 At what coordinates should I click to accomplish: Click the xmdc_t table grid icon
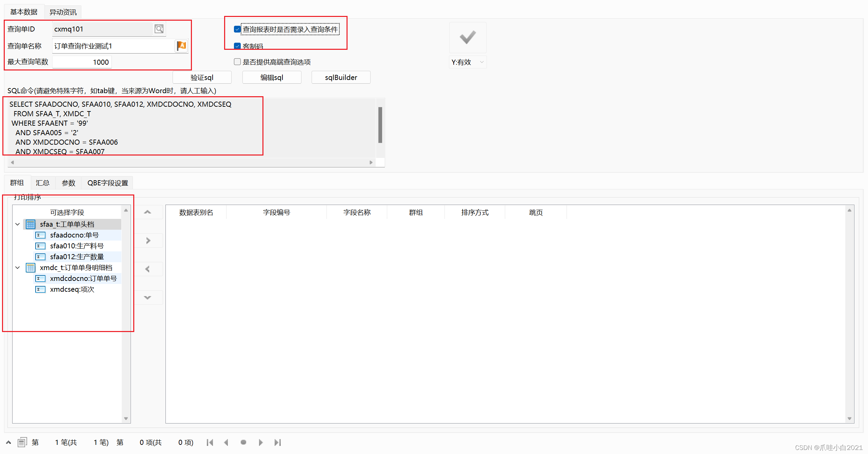point(31,268)
